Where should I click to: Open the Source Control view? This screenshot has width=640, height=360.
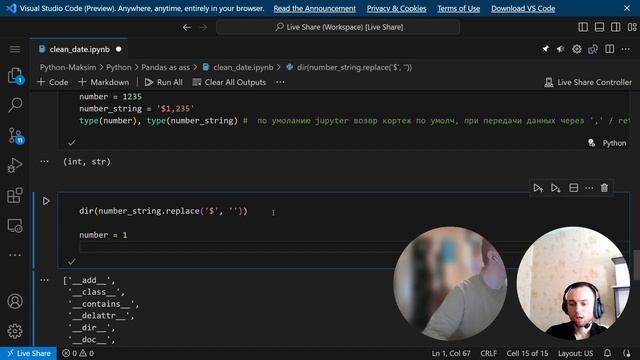pyautogui.click(x=16, y=136)
